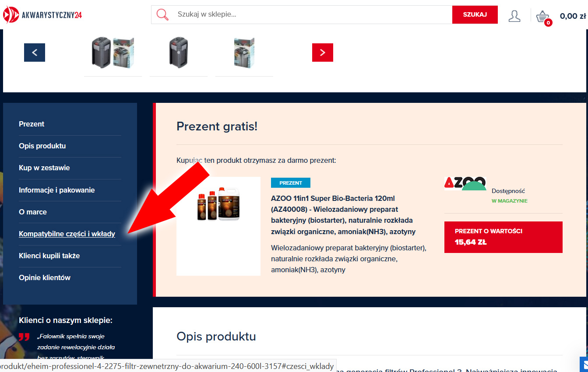Jump to Opinie klientów section
588x372 pixels.
[x=45, y=277]
